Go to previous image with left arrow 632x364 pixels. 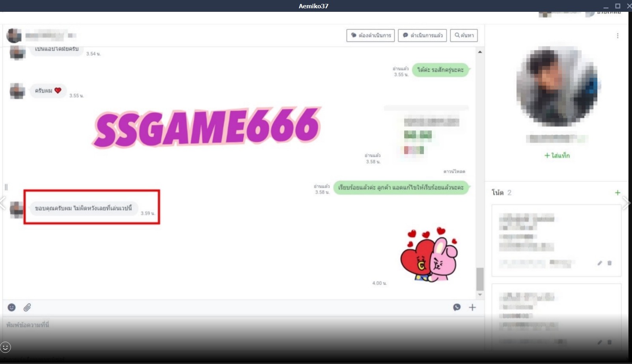pos(3,203)
